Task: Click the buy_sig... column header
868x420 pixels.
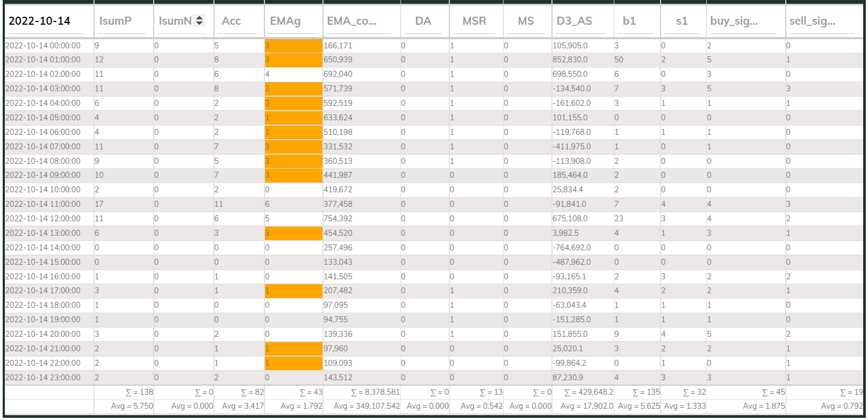Action: (734, 21)
